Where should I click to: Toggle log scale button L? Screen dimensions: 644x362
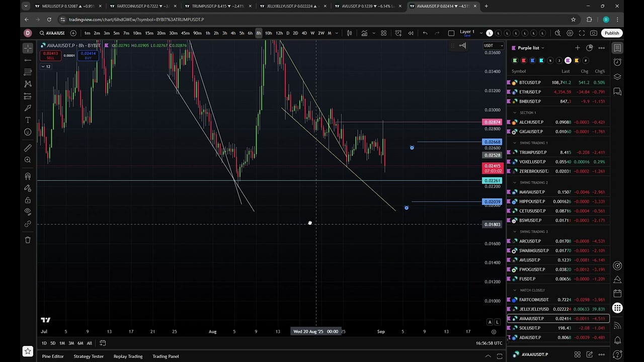click(x=498, y=322)
